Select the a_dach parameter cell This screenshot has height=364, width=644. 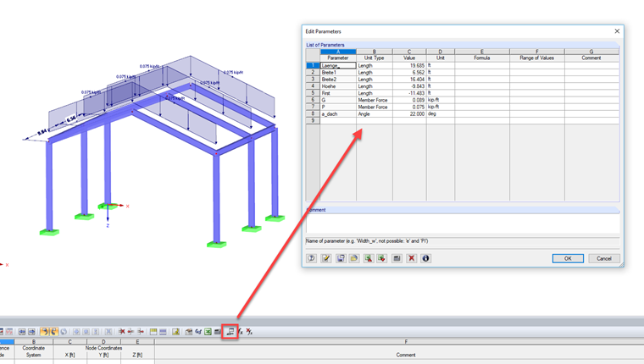coord(338,113)
